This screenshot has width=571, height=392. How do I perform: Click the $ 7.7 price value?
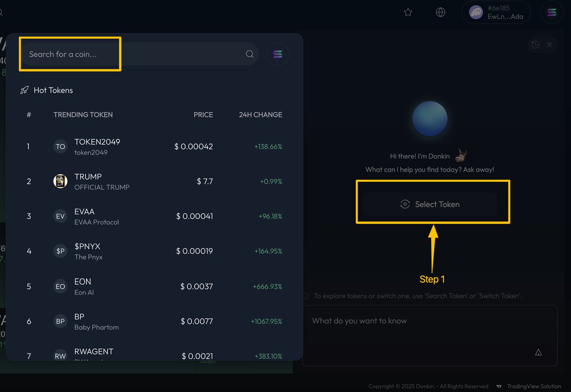[205, 181]
